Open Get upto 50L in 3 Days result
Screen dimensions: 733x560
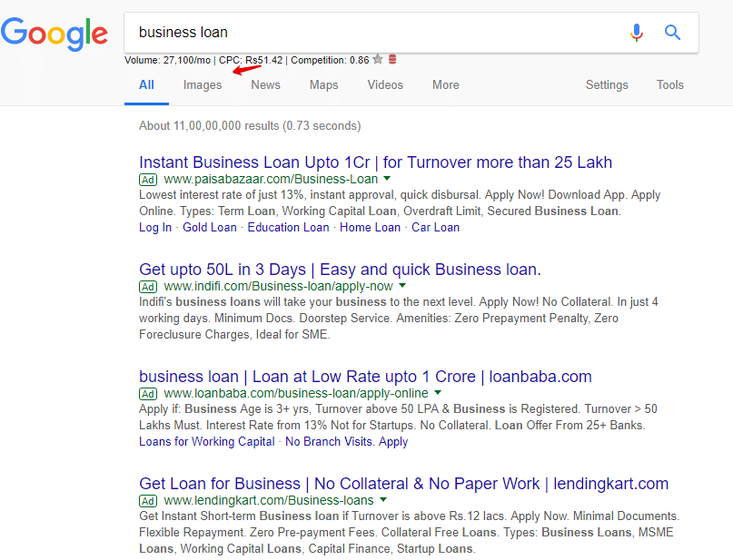(340, 270)
